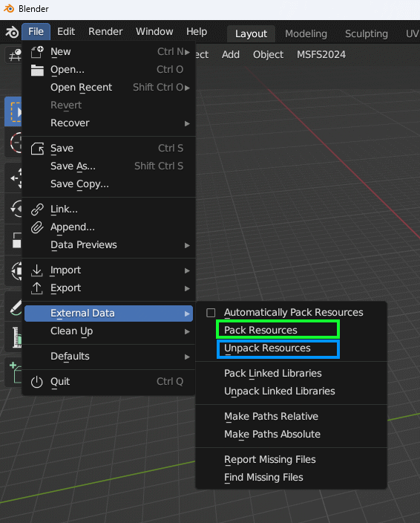Screen dimensions: 420x523
Task: Switch to the Modeling workspace tab
Action: pos(306,33)
